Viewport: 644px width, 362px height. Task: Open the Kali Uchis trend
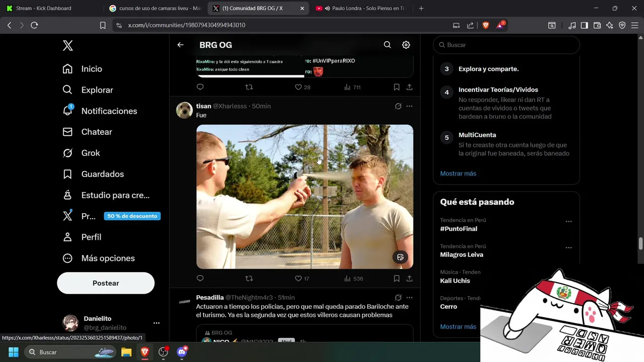[455, 281]
